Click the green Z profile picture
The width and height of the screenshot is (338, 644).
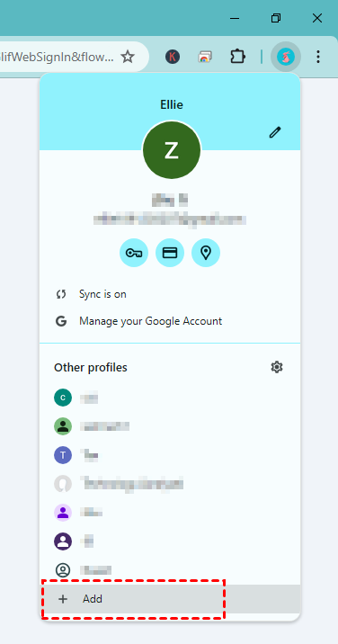(x=172, y=150)
